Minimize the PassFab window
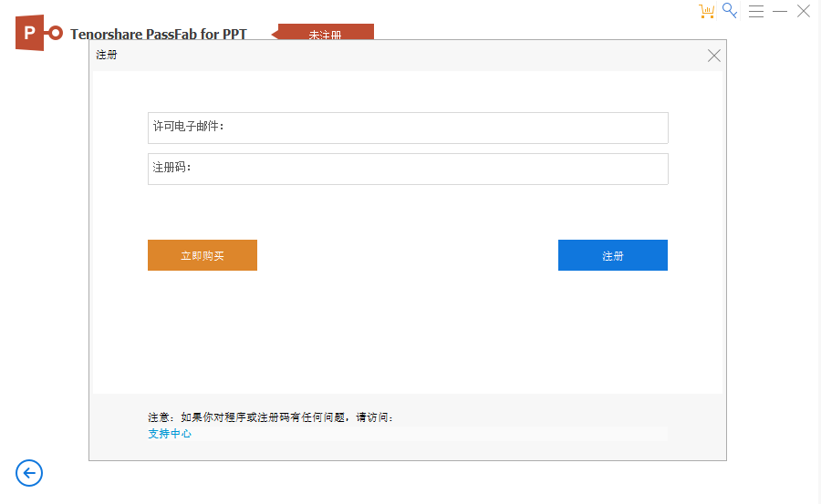 tap(780, 11)
